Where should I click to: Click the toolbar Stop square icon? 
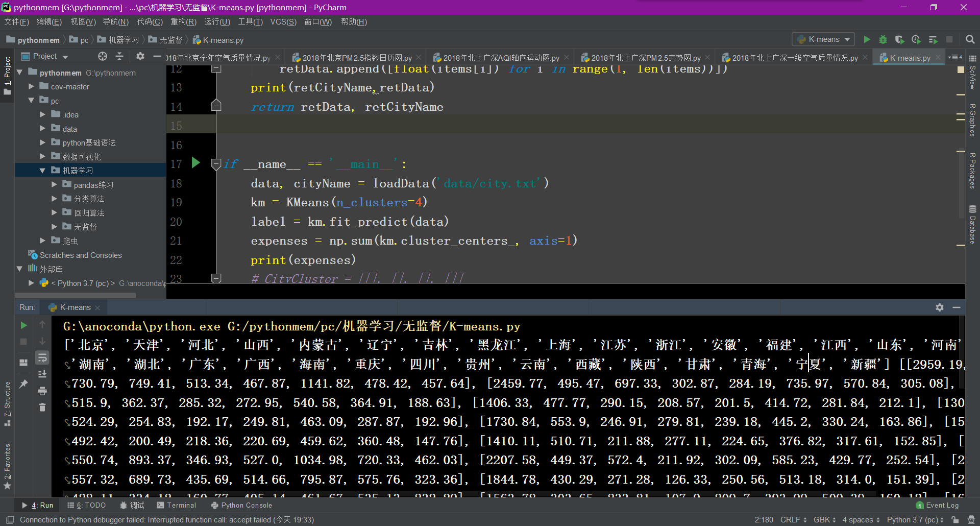click(949, 39)
